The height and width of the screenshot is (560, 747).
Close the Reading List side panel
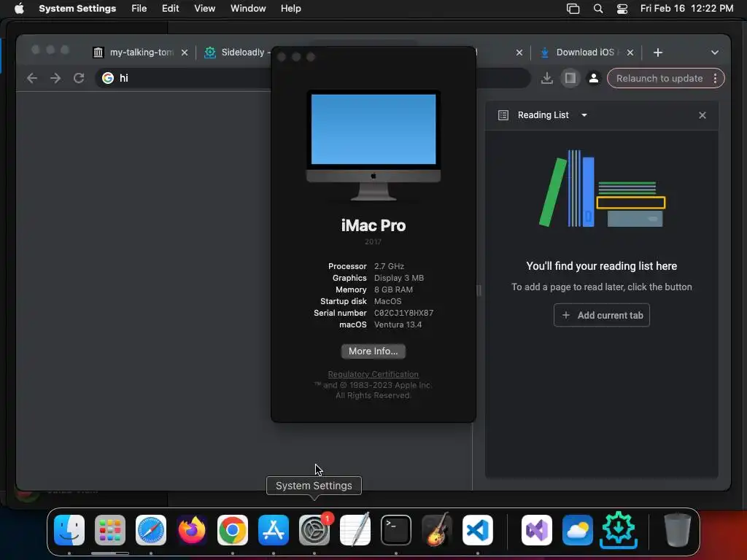(703, 115)
